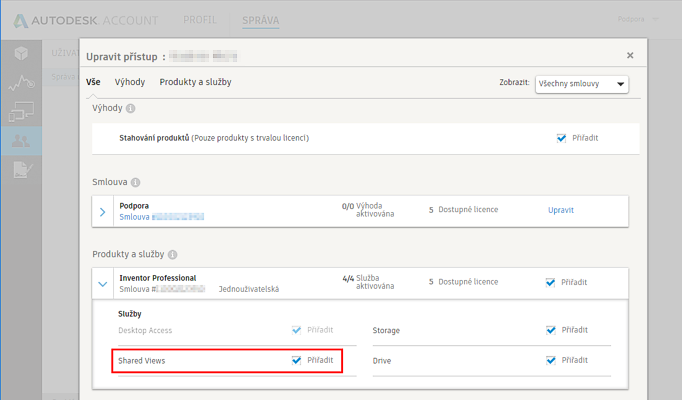
Task: Click info icon next to Výhody heading
Action: point(131,109)
